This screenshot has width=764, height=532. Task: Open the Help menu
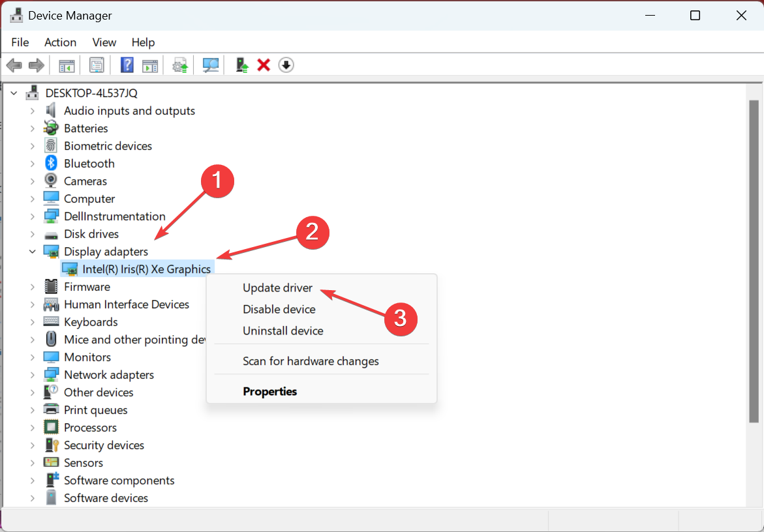pos(144,42)
